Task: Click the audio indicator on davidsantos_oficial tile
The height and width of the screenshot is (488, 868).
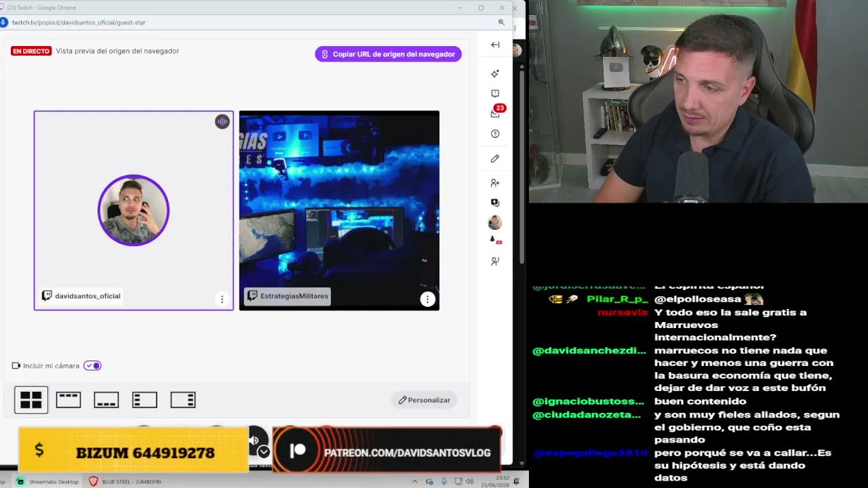Action: point(222,121)
